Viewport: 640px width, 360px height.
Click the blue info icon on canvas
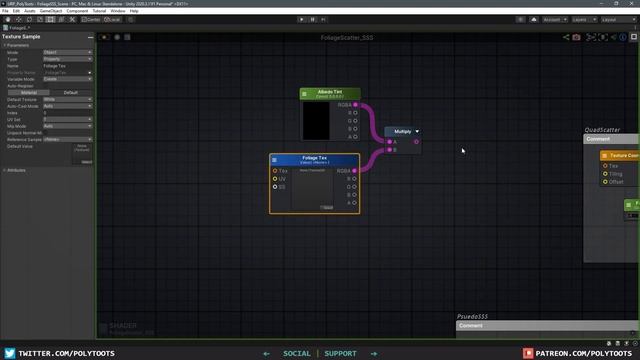(x=623, y=37)
